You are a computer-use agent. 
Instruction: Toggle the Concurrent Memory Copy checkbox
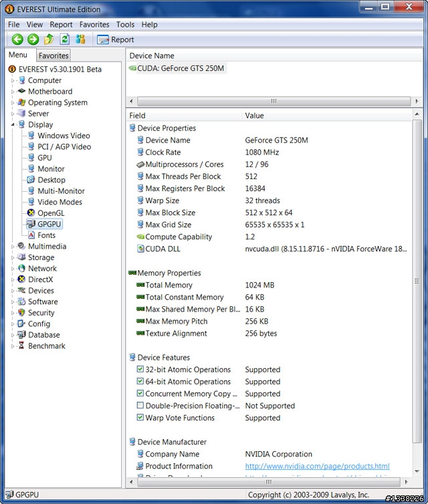pos(140,393)
